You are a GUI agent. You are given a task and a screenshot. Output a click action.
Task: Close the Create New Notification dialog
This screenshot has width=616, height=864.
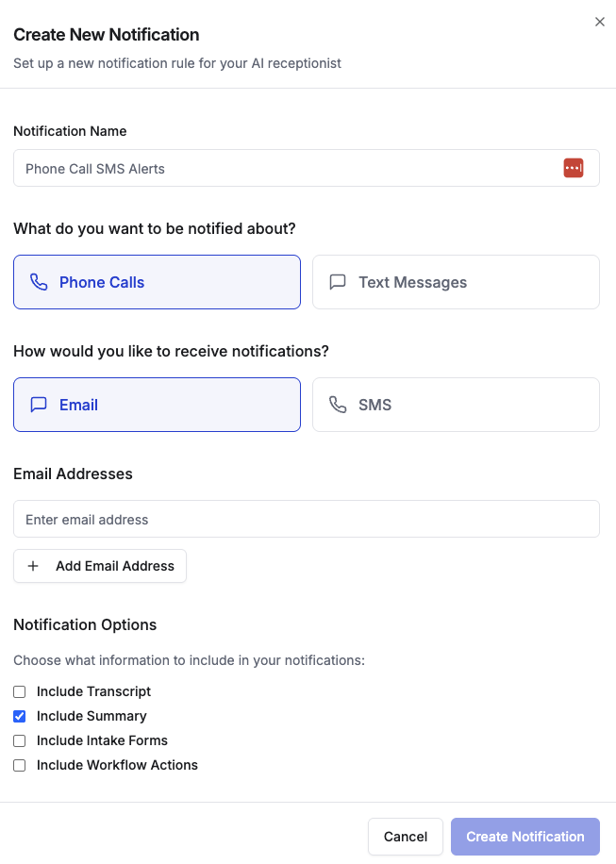tap(599, 22)
